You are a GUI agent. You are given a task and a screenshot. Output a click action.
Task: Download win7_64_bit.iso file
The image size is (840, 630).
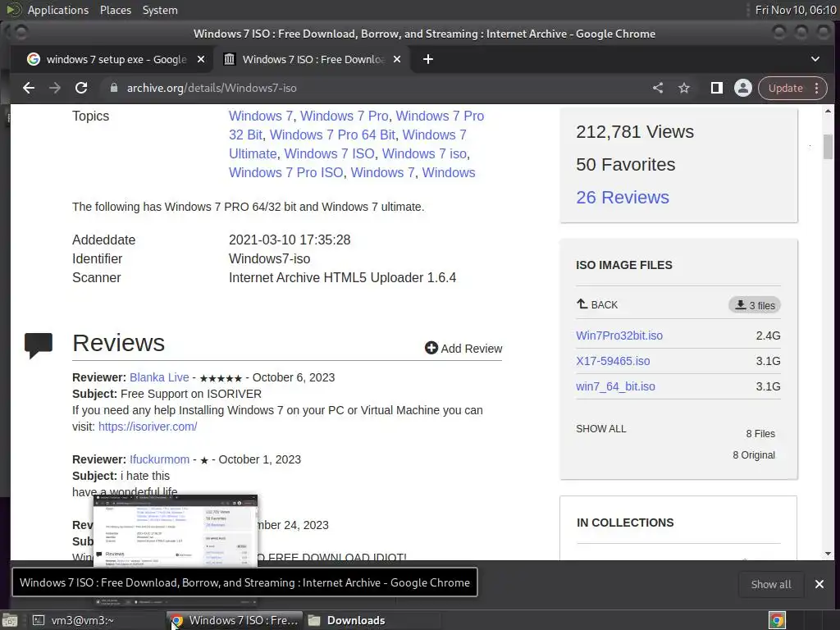615,386
